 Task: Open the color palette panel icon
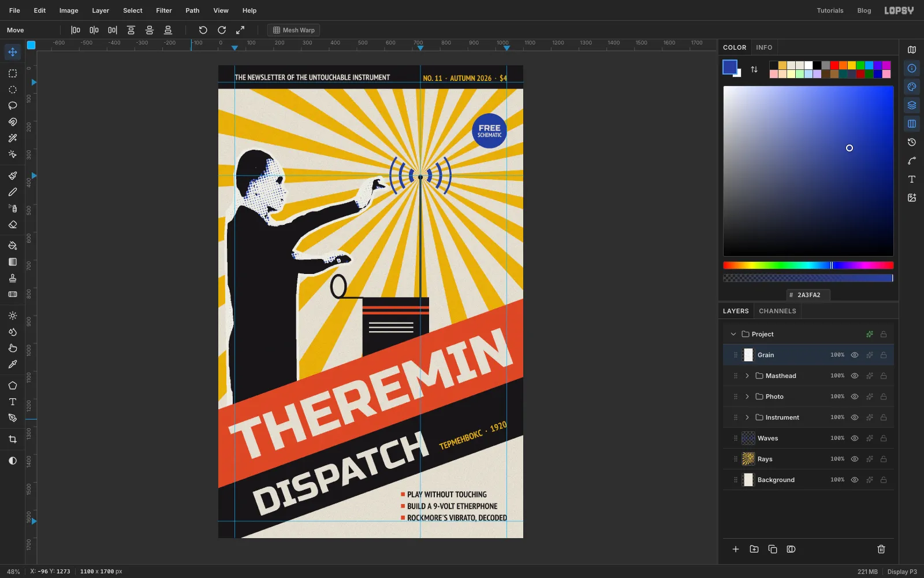coord(912,87)
